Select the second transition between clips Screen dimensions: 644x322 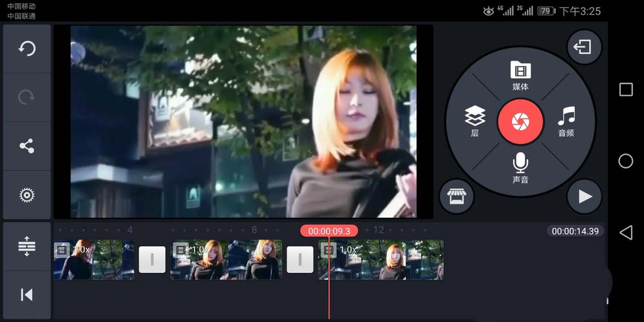click(299, 260)
